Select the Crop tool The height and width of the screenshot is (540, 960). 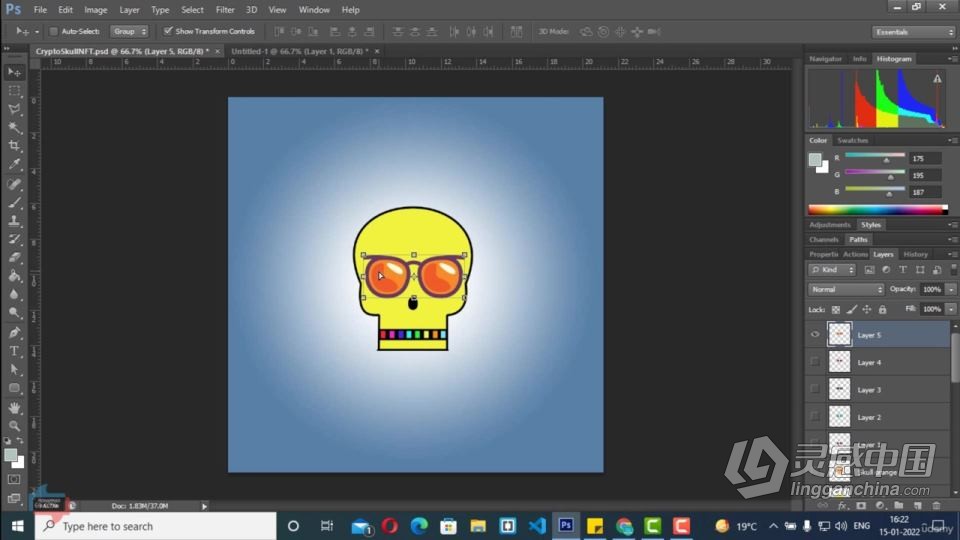14,146
